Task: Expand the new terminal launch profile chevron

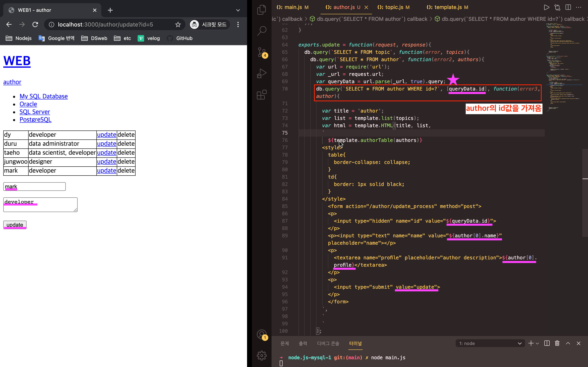Action: click(537, 343)
